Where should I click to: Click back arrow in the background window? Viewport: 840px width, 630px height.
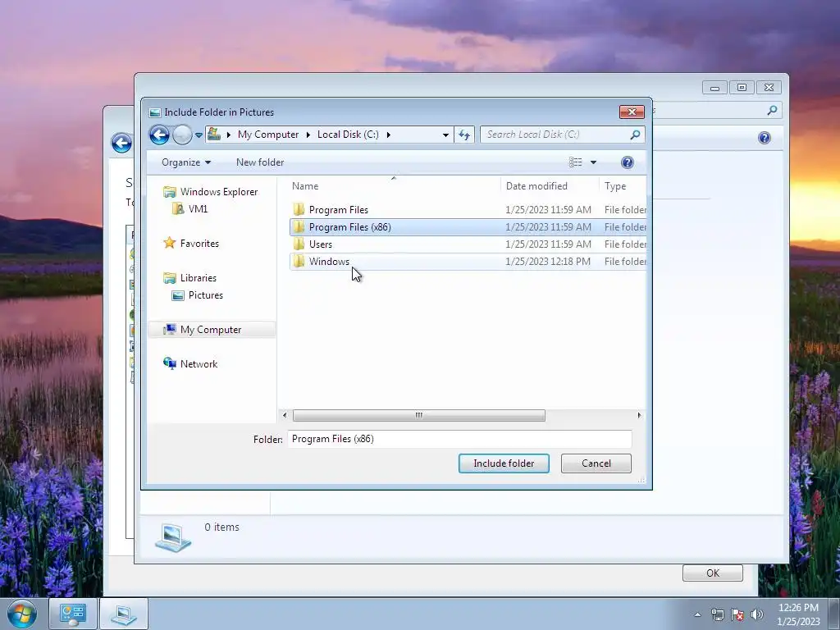tap(121, 143)
